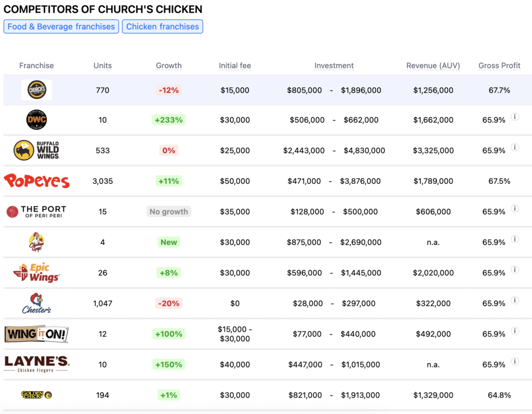
Task: Open the Golden Chick logo
Action: (x=37, y=395)
